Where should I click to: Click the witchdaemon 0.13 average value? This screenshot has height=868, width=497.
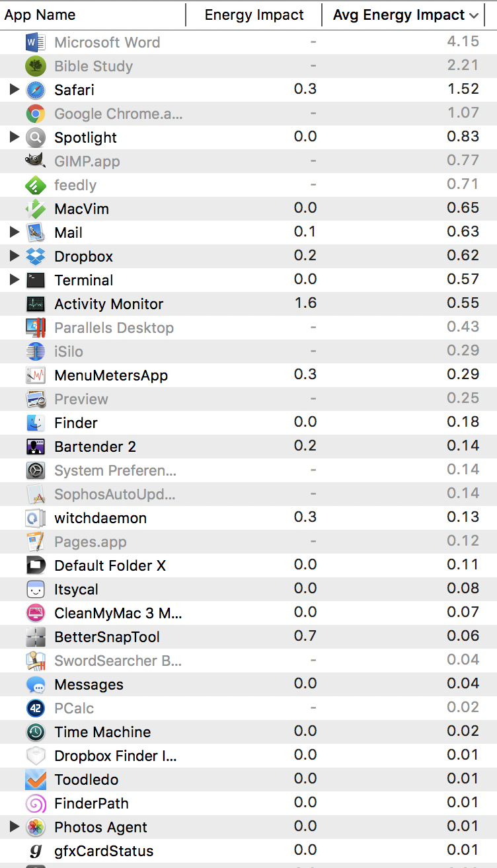pyautogui.click(x=463, y=517)
